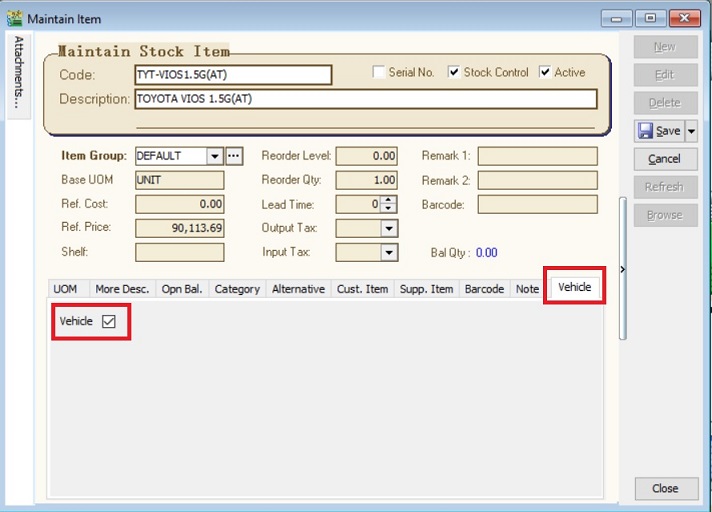Click the Lead Time spinner arrows
The height and width of the screenshot is (512, 712).
(389, 204)
